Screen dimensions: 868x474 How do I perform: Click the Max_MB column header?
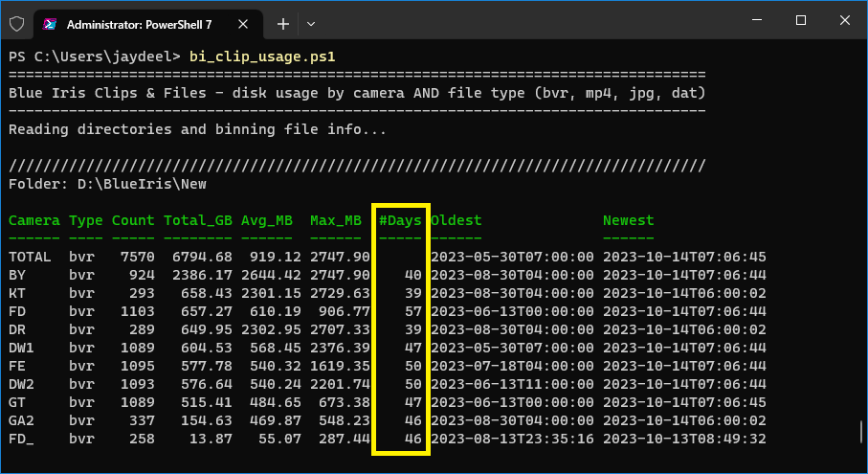coord(336,220)
